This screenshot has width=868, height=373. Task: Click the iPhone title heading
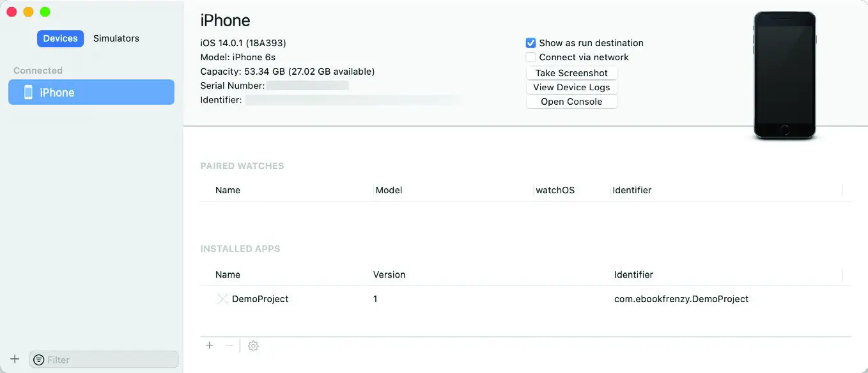coord(226,20)
